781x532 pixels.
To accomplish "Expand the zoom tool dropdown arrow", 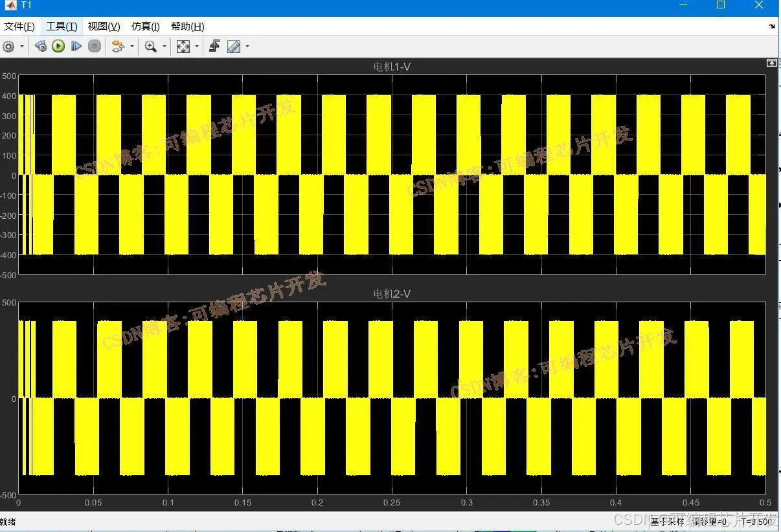I will point(164,47).
